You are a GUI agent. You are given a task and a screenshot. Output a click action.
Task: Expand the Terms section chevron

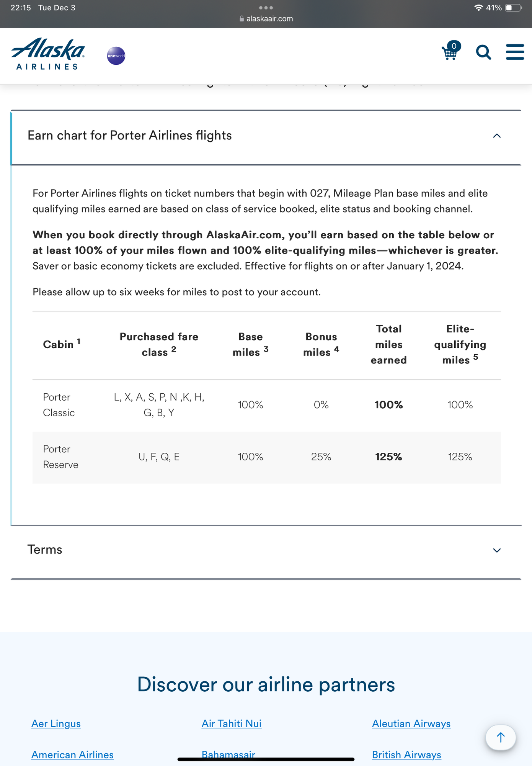(x=497, y=550)
